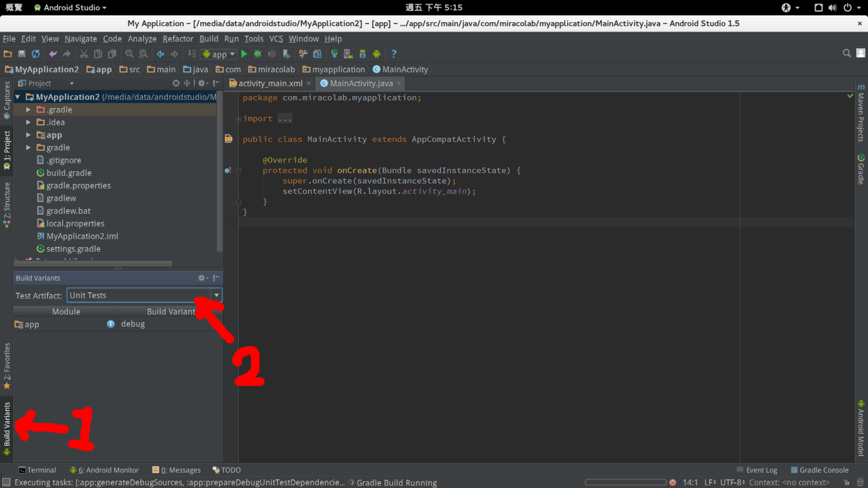Open the 0: Messages tool window
The height and width of the screenshot is (488, 868).
coord(176,470)
